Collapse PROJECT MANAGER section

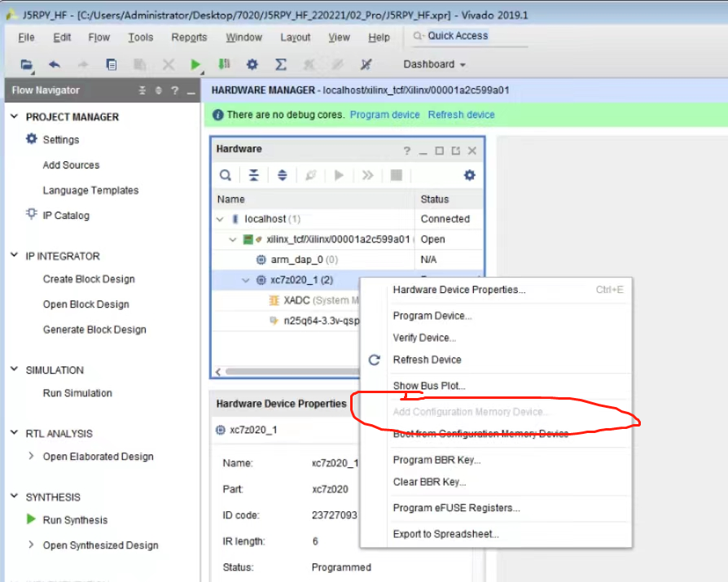[x=15, y=116]
